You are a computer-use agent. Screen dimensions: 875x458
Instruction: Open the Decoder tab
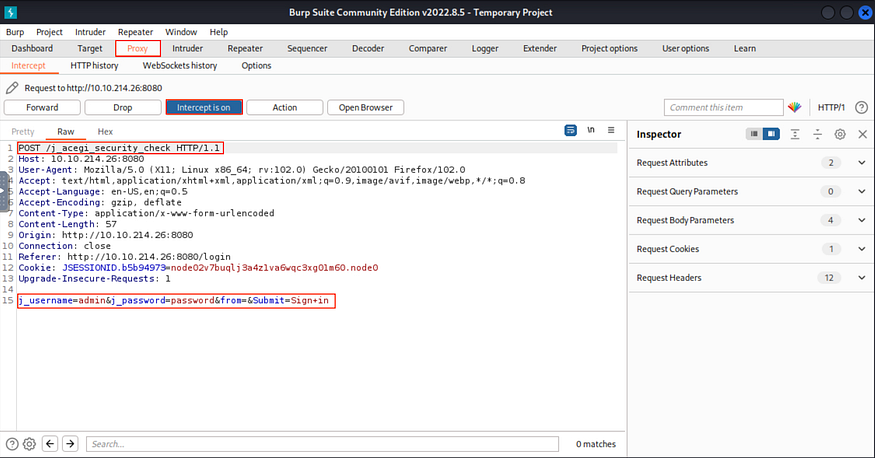click(x=368, y=49)
